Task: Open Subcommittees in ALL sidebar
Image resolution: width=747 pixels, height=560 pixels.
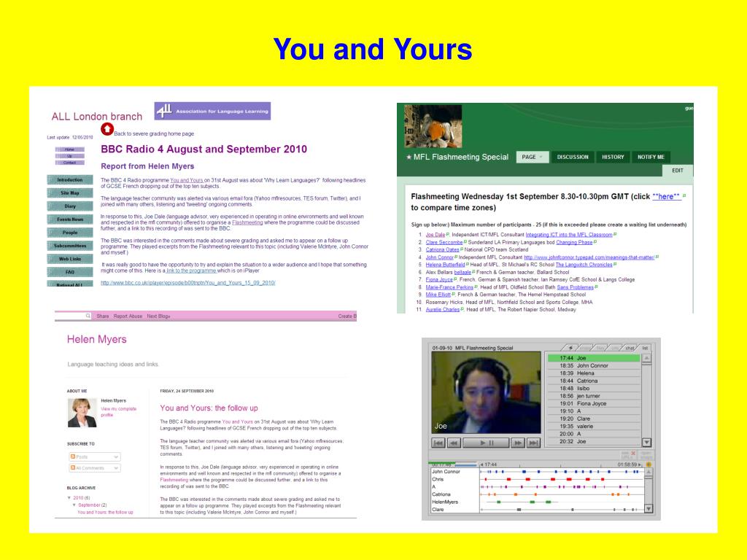Action: [70, 246]
